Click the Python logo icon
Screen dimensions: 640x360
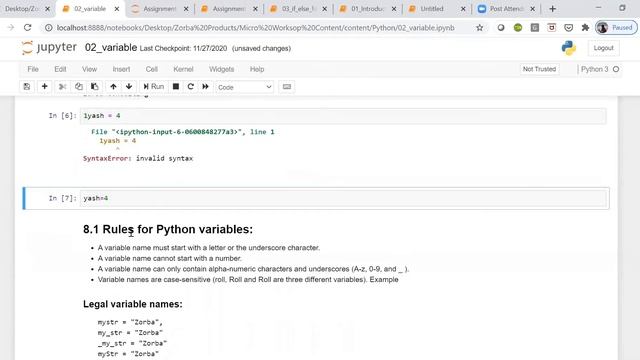[569, 48]
